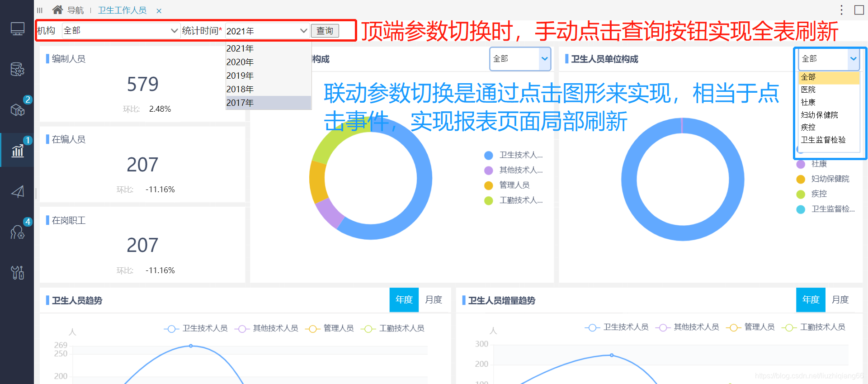Click the fullscreen square icon
Image resolution: width=868 pixels, height=384 pixels.
click(x=859, y=10)
